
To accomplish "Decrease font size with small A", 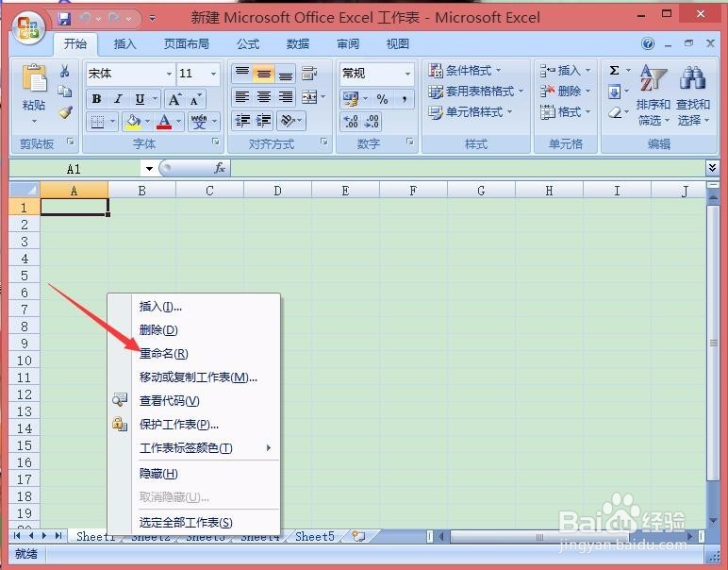I will coord(195,99).
